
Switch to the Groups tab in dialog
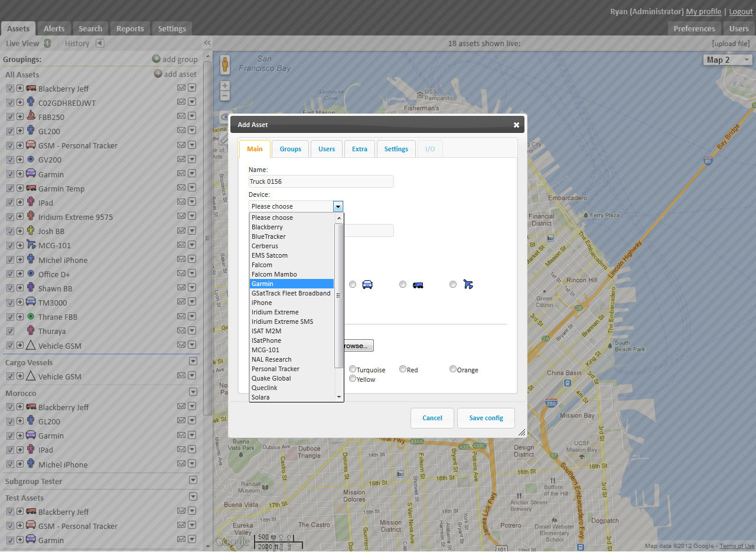coord(290,149)
